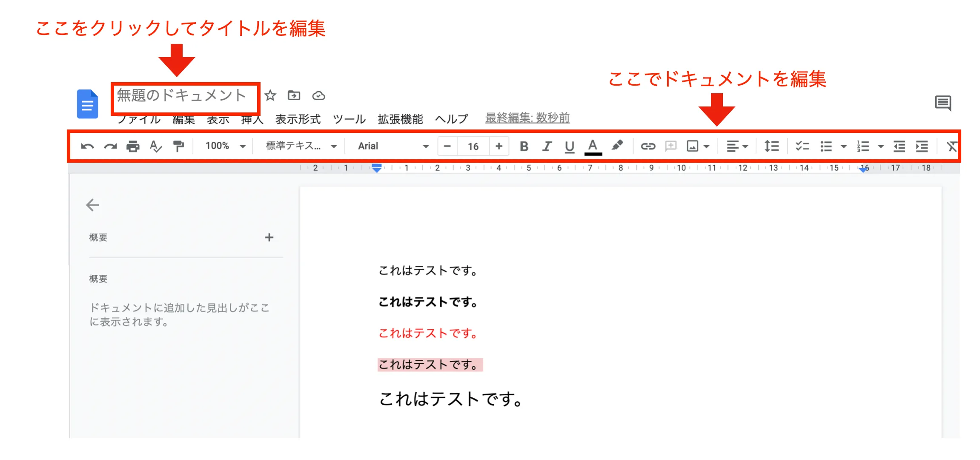The image size is (980, 460).
Task: Open the ファイル menu
Action: 139,119
